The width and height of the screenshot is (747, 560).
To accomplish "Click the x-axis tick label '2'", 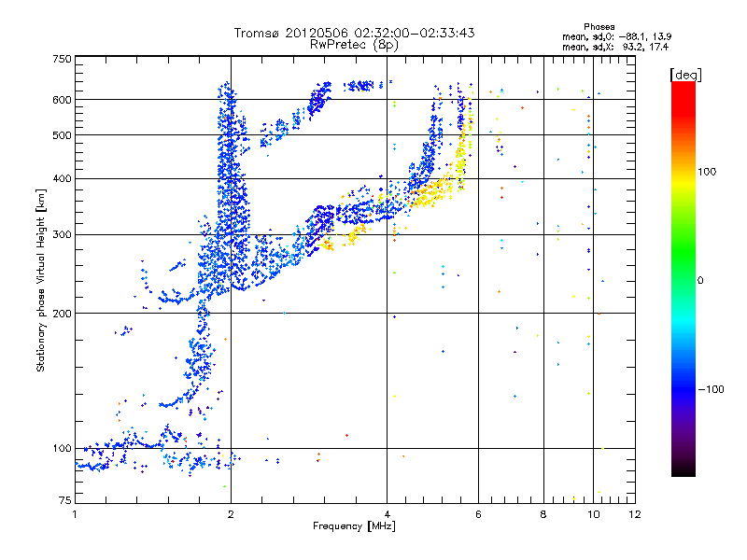I will pos(231,514).
